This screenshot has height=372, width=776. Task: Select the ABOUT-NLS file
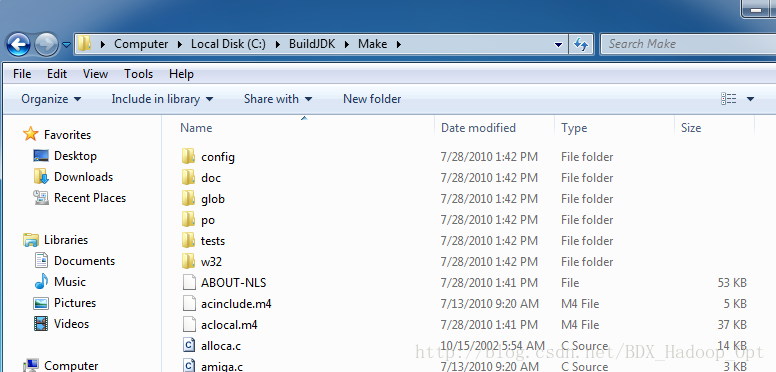click(x=234, y=283)
